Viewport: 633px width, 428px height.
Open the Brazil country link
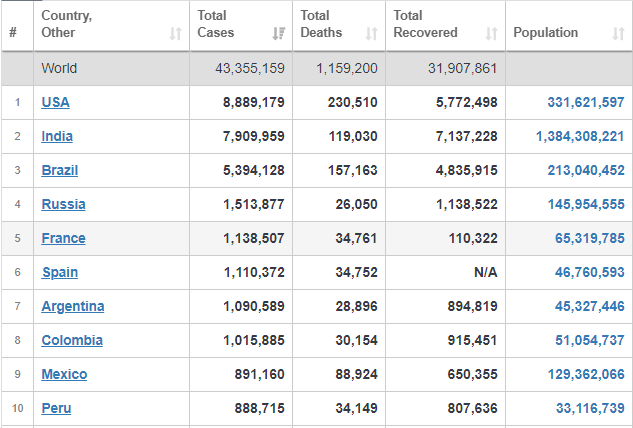(59, 170)
